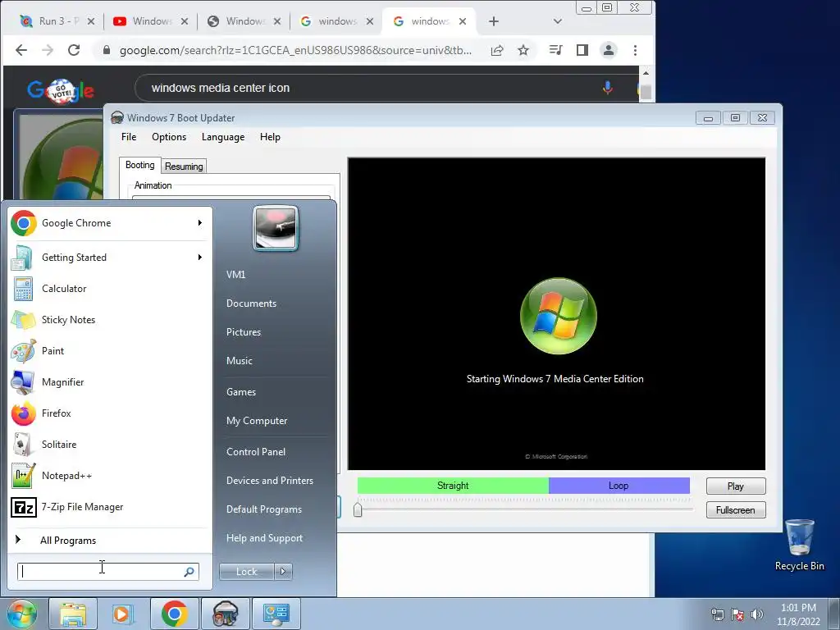Open Control Panel taskbar icon

pyautogui.click(x=276, y=614)
